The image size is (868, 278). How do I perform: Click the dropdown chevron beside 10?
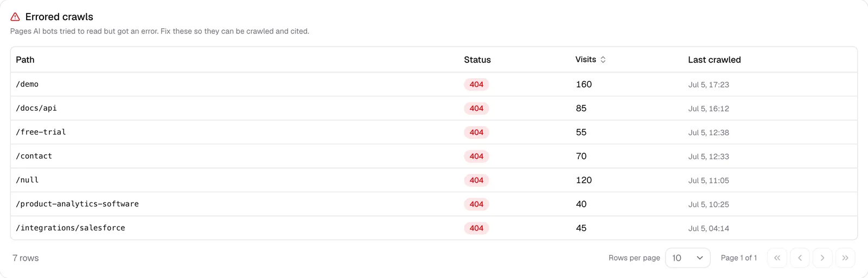pos(700,258)
